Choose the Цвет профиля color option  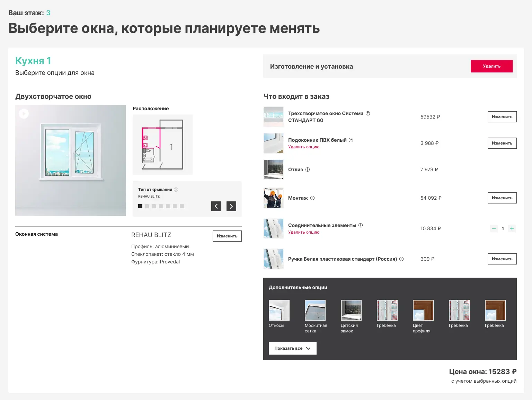[423, 310]
